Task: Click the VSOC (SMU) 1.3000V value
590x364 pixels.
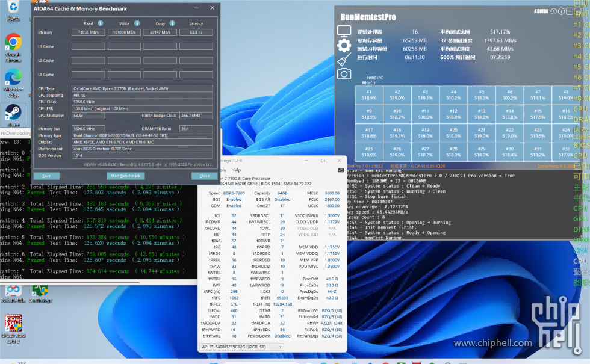Action: (332, 215)
